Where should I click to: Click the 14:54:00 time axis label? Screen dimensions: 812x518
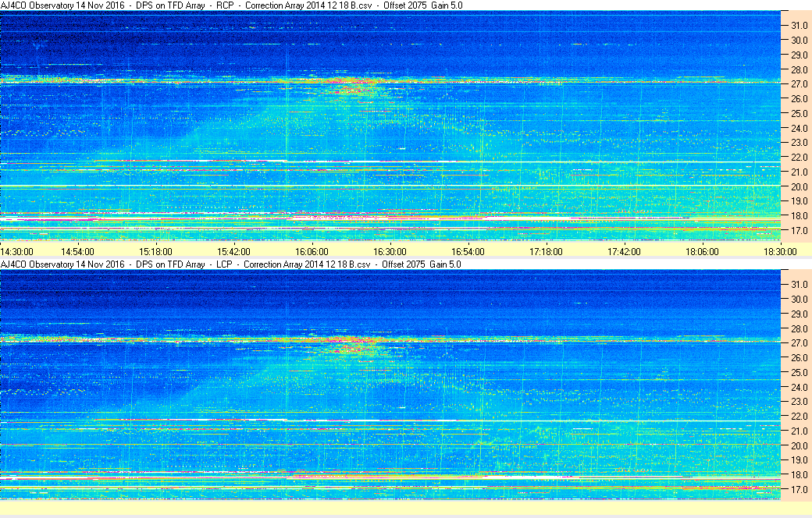(x=77, y=251)
